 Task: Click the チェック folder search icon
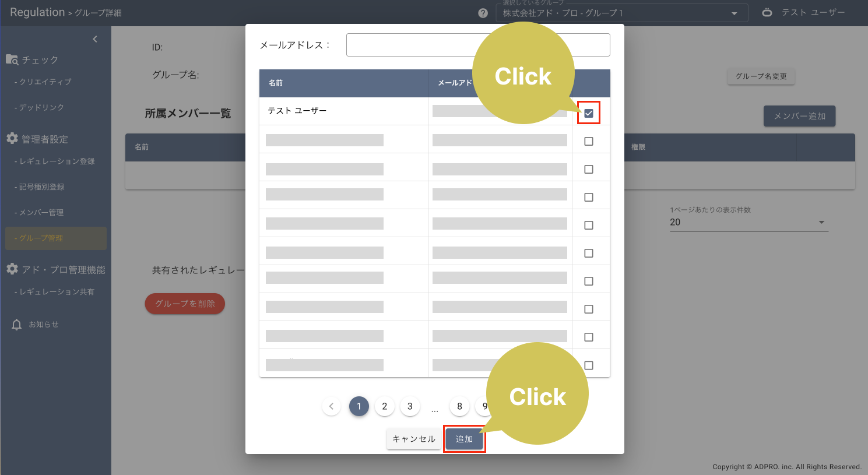pyautogui.click(x=12, y=59)
